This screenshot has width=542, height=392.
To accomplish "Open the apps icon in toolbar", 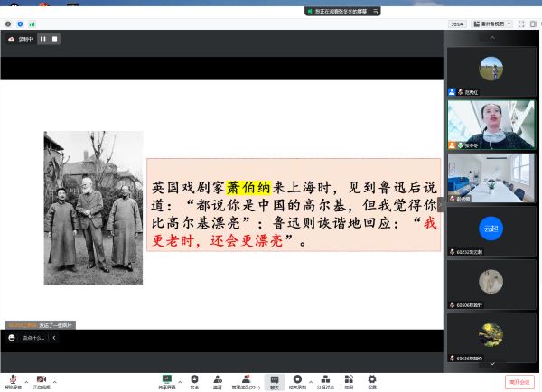I will (x=349, y=381).
